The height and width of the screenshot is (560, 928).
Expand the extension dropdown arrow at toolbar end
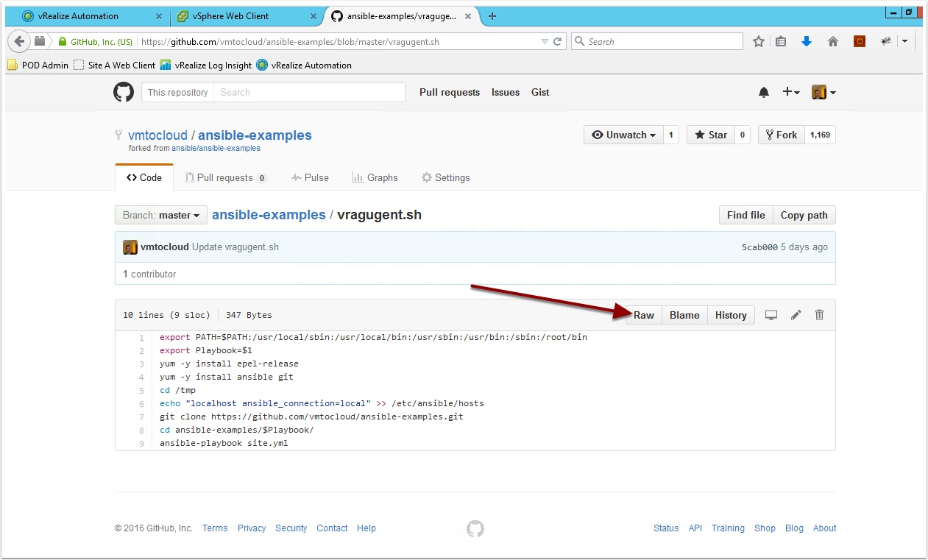(904, 42)
